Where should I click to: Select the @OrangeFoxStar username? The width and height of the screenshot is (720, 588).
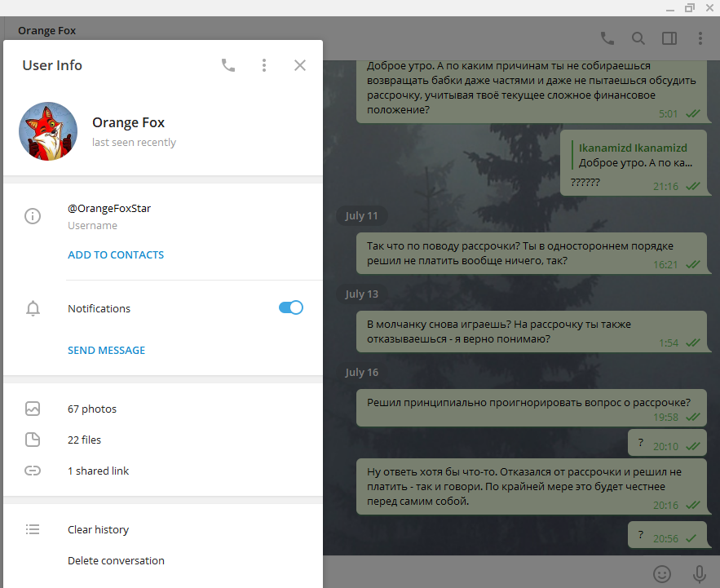pyautogui.click(x=109, y=209)
